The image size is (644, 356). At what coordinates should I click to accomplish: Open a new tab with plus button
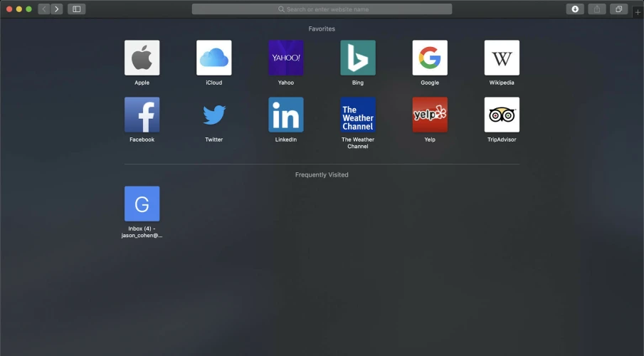pos(638,12)
